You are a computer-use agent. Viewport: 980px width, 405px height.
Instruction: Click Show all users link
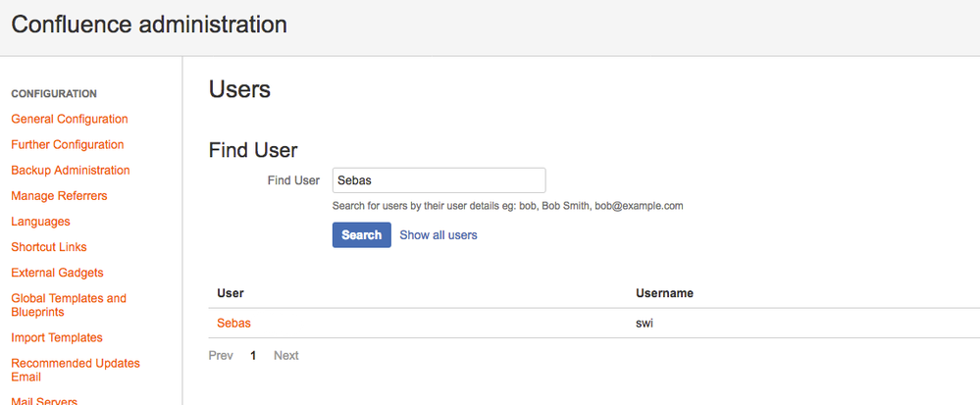click(x=438, y=235)
